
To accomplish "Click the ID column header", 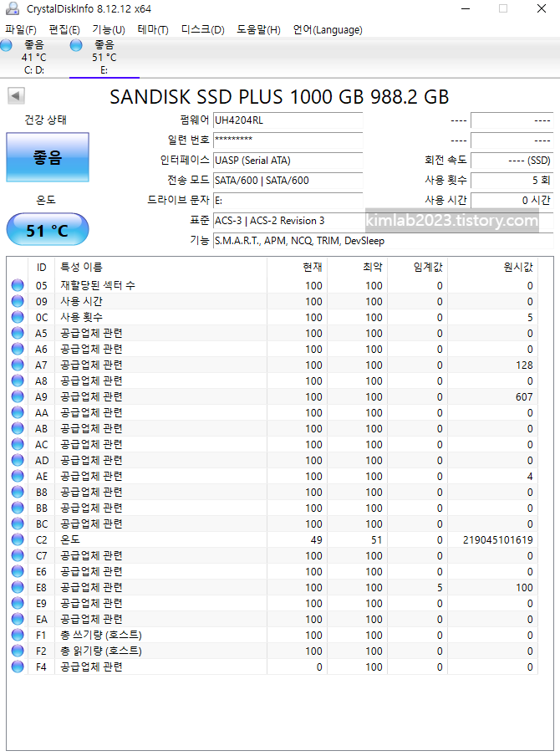I will click(x=42, y=267).
